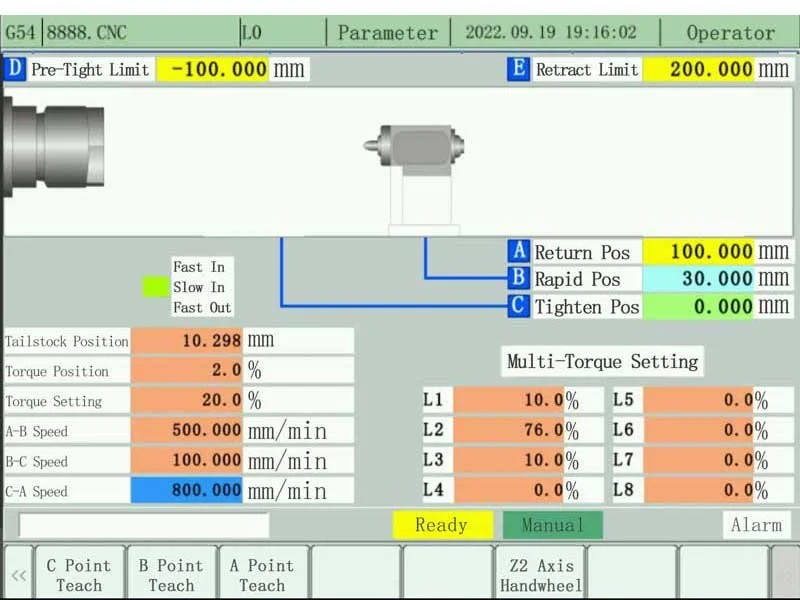Adjust the C-A Speed value of 800.000
800x600 pixels.
(x=186, y=490)
